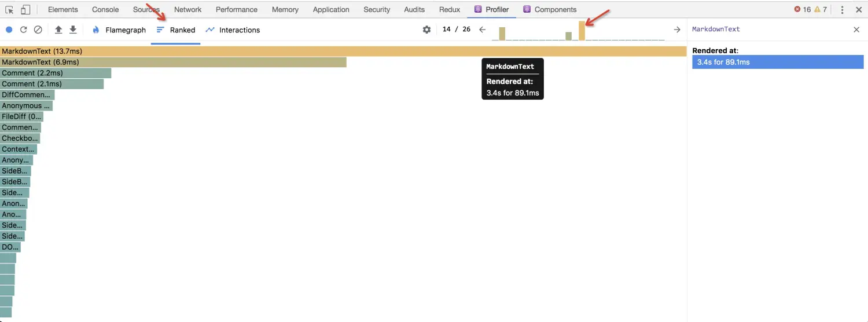868x322 pixels.
Task: Switch to the Flamegraph view
Action: 119,30
